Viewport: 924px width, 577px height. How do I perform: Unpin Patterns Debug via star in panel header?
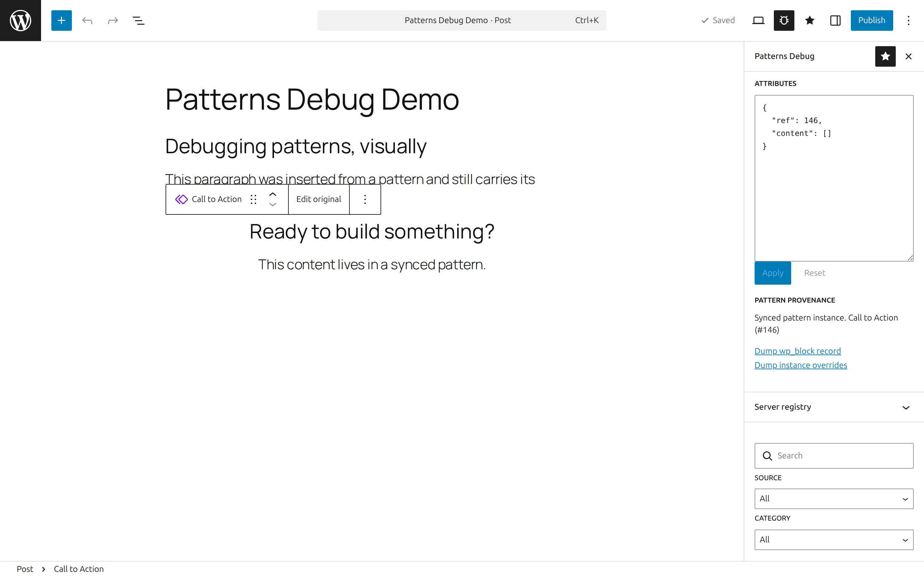point(885,56)
